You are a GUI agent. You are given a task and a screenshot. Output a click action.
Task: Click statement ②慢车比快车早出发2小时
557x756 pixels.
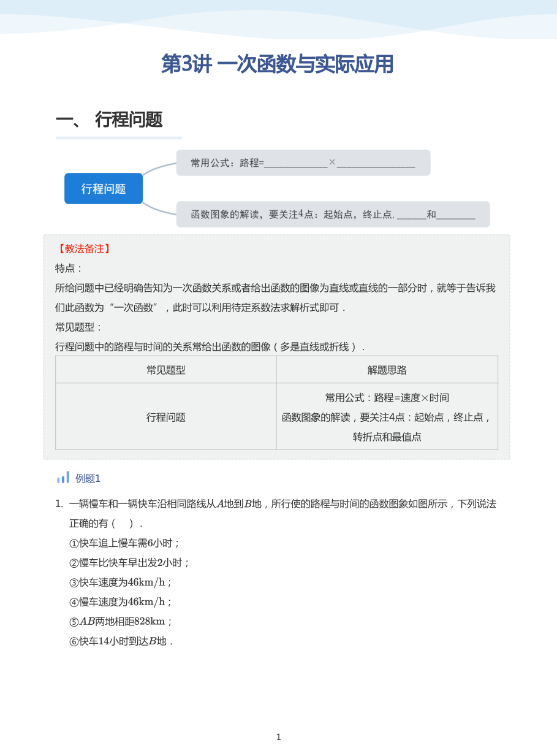pyautogui.click(x=130, y=563)
